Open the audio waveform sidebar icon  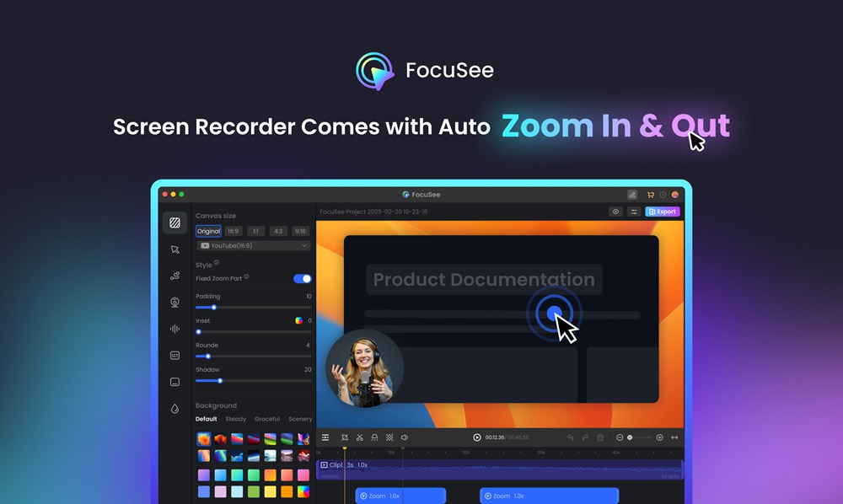175,329
